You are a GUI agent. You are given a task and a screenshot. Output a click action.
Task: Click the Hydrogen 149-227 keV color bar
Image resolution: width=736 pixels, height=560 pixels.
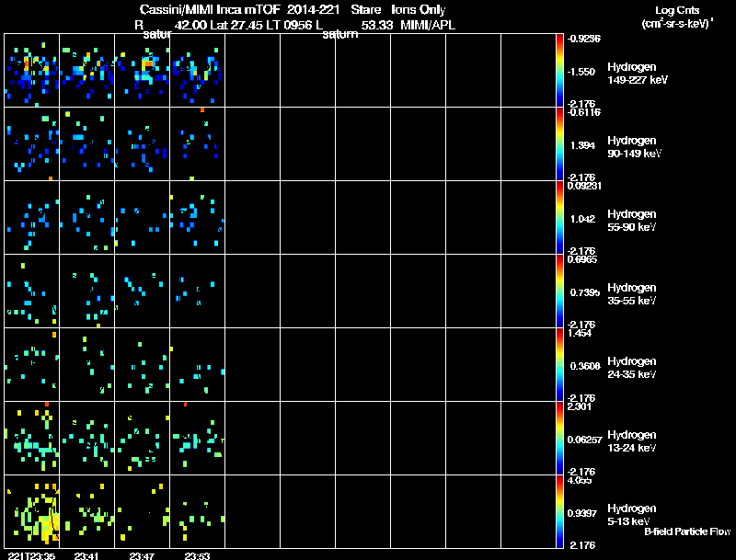coord(559,71)
